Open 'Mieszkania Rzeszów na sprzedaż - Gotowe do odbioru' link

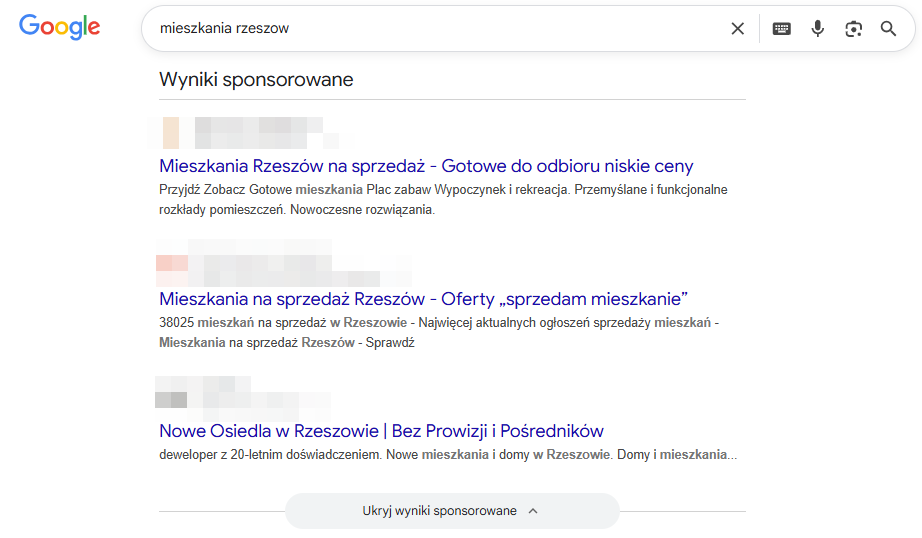pyautogui.click(x=426, y=166)
